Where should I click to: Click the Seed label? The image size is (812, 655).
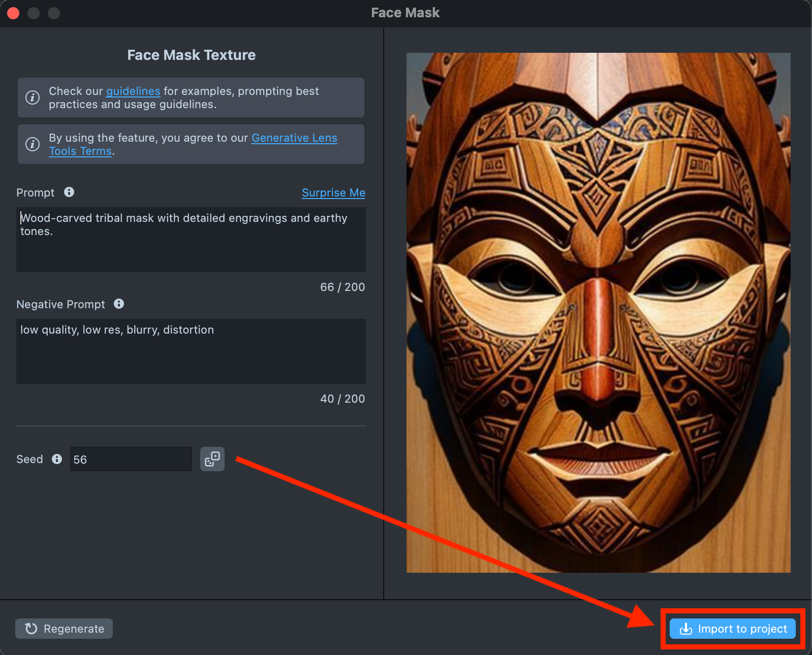pyautogui.click(x=29, y=460)
